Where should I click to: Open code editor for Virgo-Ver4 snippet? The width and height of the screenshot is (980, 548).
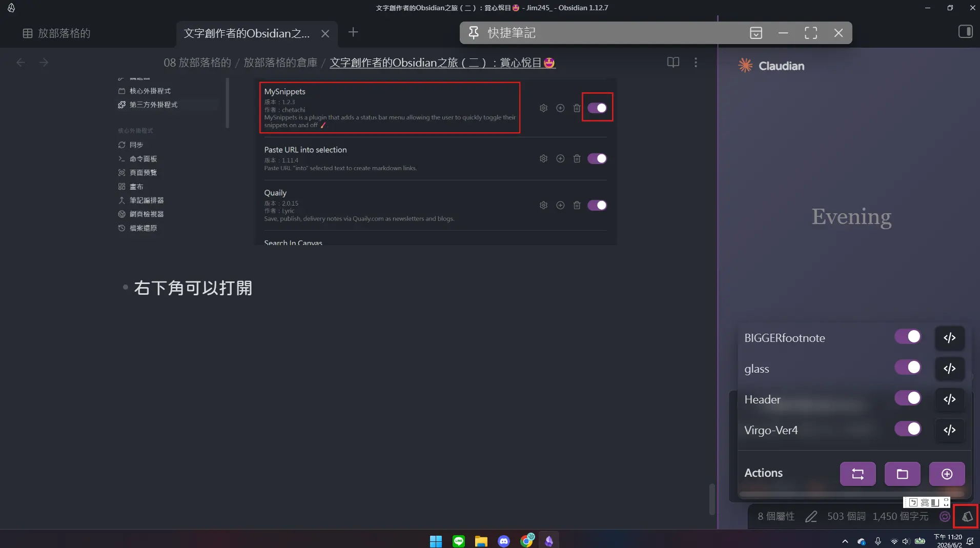pos(949,430)
